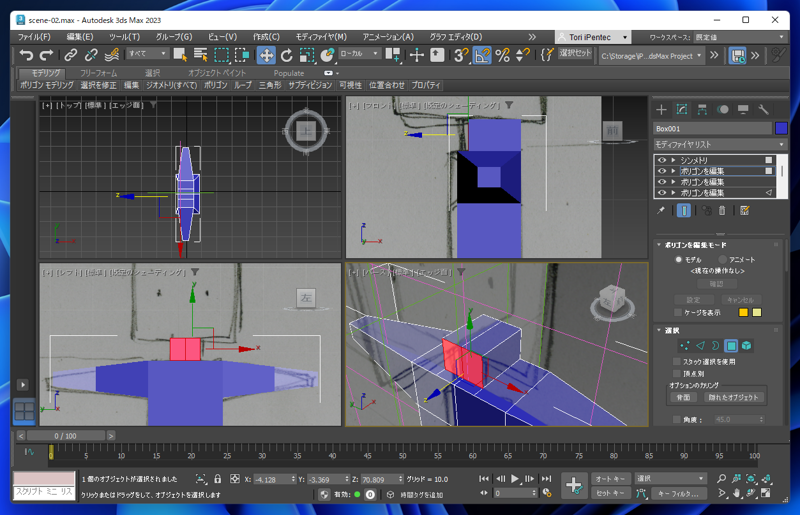
Task: Open the 編集(E) menu
Action: (80, 37)
